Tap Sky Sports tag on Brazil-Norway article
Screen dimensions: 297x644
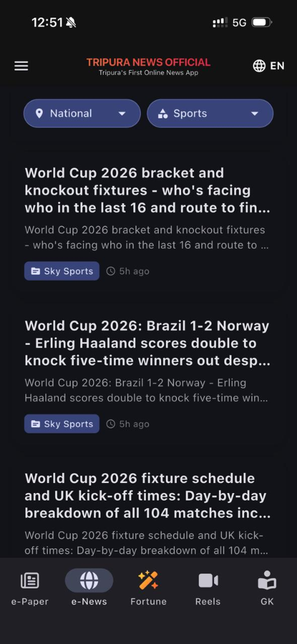[62, 424]
